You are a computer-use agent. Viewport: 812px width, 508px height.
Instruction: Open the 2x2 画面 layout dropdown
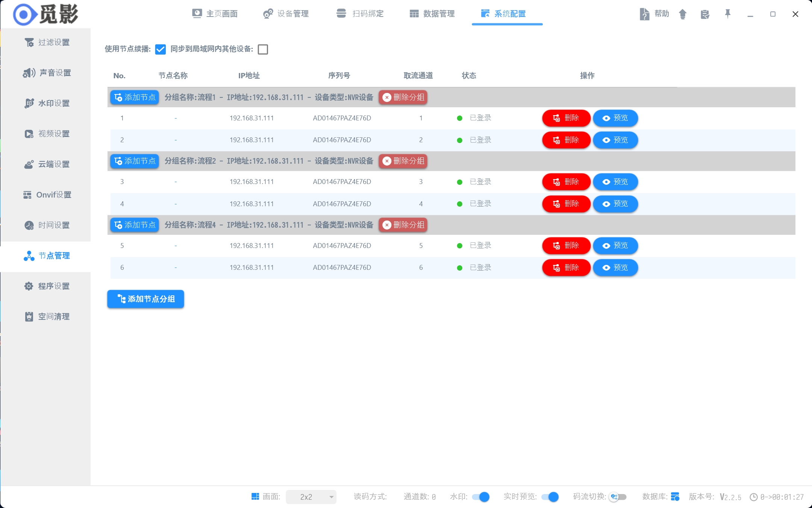pos(311,497)
